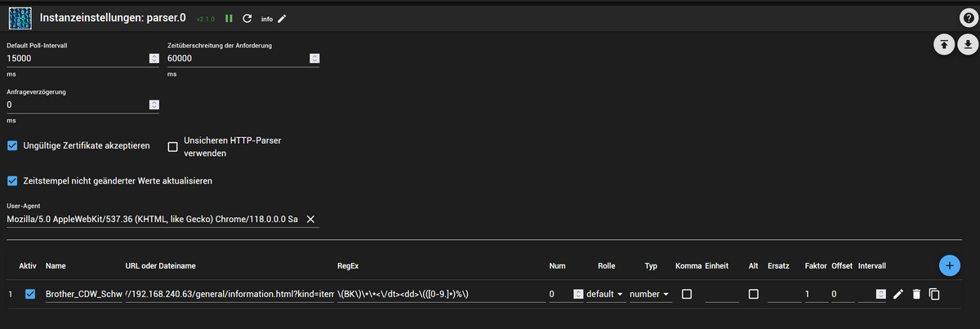Uncheck Zeitstempel nicht geänderter Werte aktualisieren
The image size is (980, 329).
coord(12,181)
